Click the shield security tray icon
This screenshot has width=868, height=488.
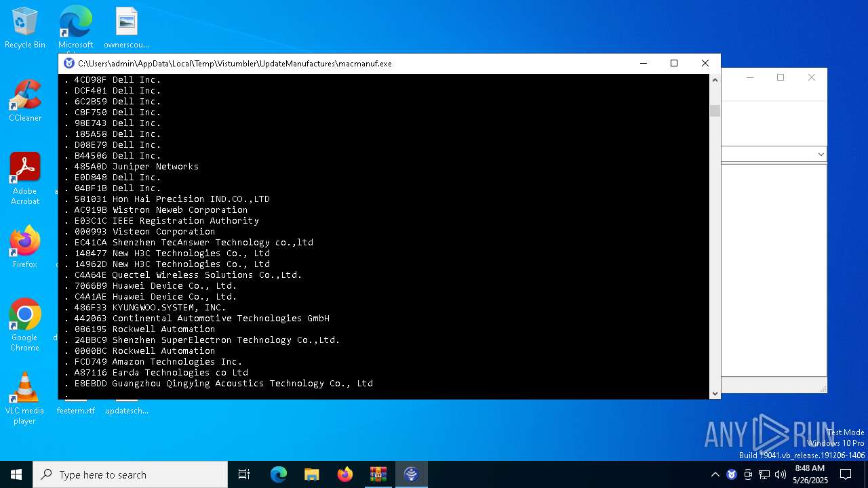click(731, 474)
